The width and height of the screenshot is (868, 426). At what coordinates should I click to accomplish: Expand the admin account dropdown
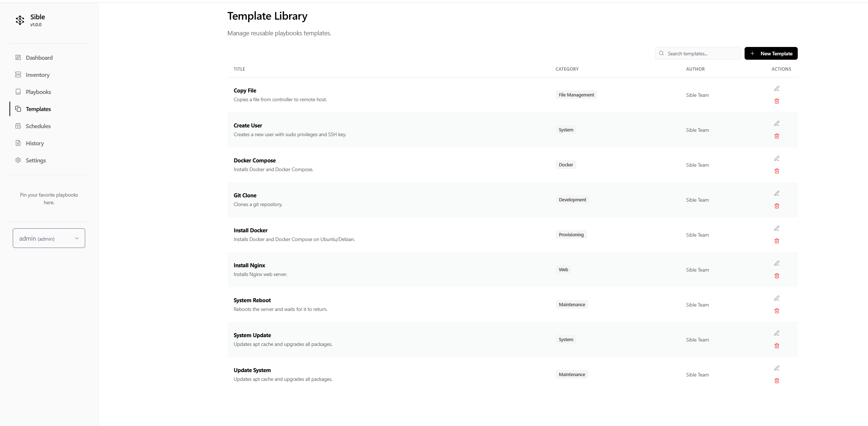point(48,238)
